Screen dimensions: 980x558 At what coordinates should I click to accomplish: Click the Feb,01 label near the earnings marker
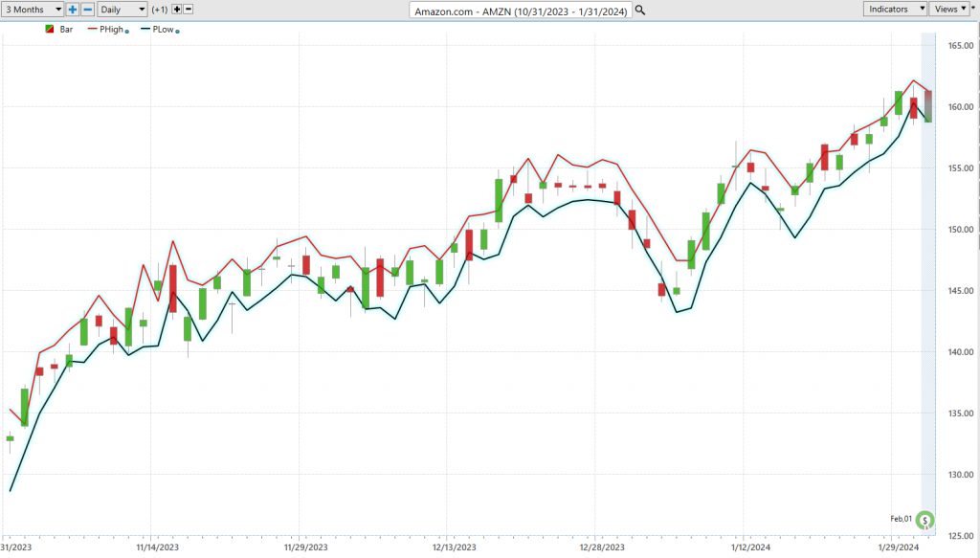coord(901,519)
